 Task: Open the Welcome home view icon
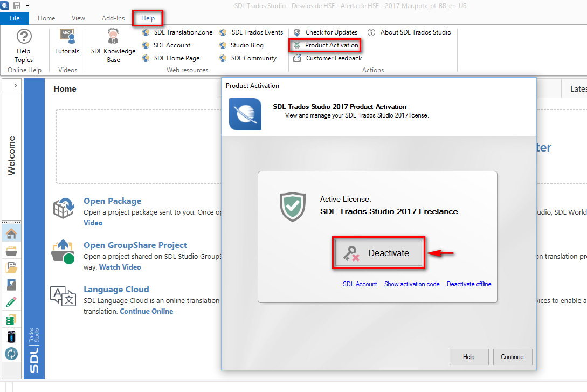tap(12, 234)
